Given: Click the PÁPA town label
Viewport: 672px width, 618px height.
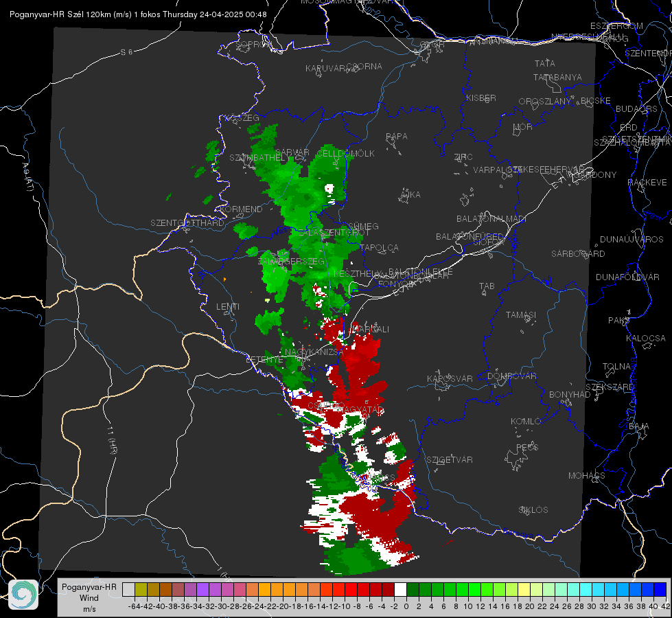Looking at the screenshot, I should (397, 137).
